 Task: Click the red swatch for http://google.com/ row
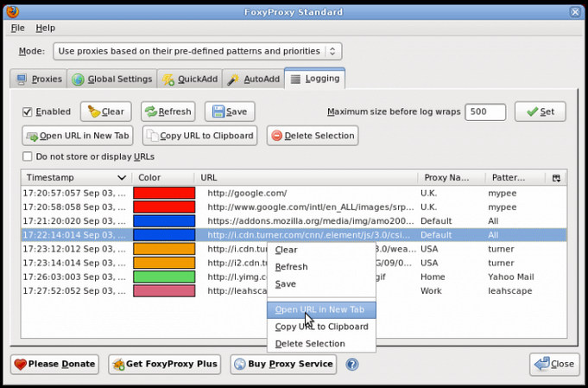pyautogui.click(x=164, y=193)
